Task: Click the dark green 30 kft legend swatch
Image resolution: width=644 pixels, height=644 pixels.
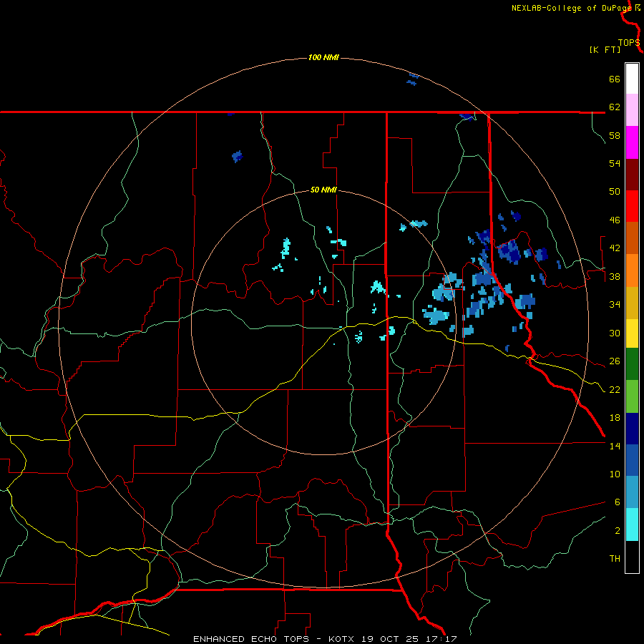Action: [632, 364]
